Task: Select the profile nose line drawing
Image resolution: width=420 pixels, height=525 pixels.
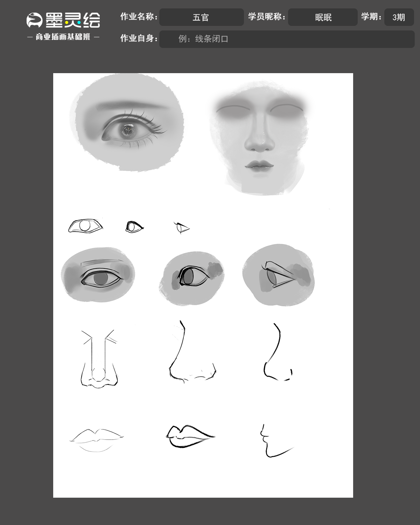Action: coord(278,352)
